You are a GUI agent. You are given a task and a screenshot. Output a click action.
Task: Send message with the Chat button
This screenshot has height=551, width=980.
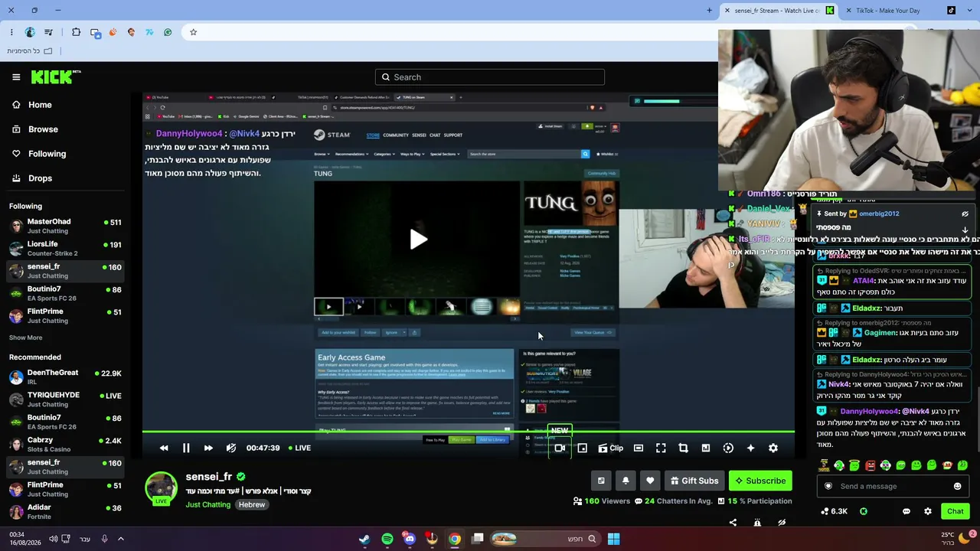pos(955,511)
